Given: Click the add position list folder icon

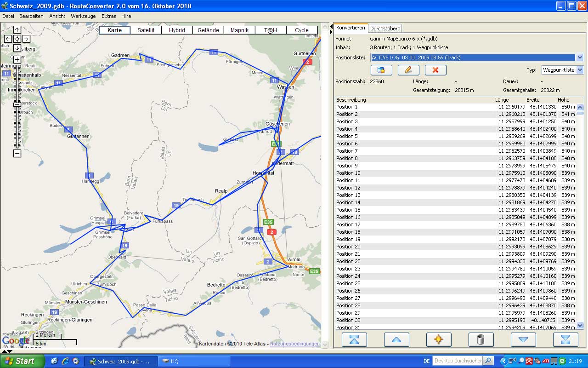Looking at the screenshot, I should [381, 70].
